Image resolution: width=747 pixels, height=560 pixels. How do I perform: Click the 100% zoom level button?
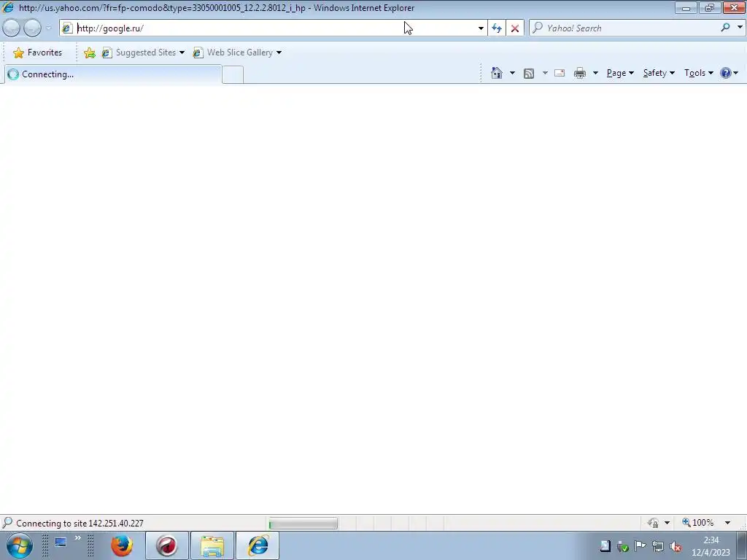coord(698,523)
